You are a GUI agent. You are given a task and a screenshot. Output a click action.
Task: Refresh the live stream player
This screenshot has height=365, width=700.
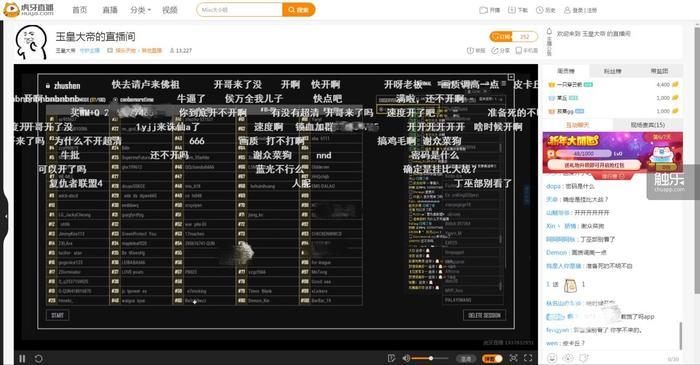point(39,358)
